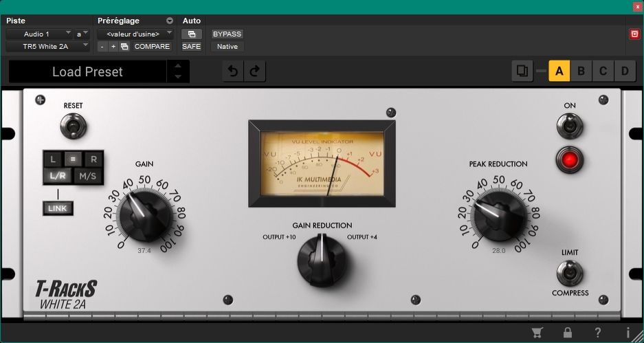Click the redo arrow icon
This screenshot has height=343, width=644.
254,71
